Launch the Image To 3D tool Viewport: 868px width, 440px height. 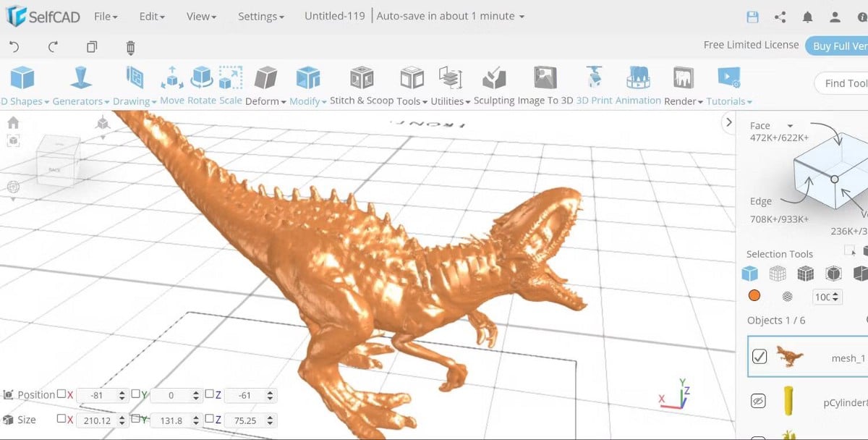pos(545,79)
